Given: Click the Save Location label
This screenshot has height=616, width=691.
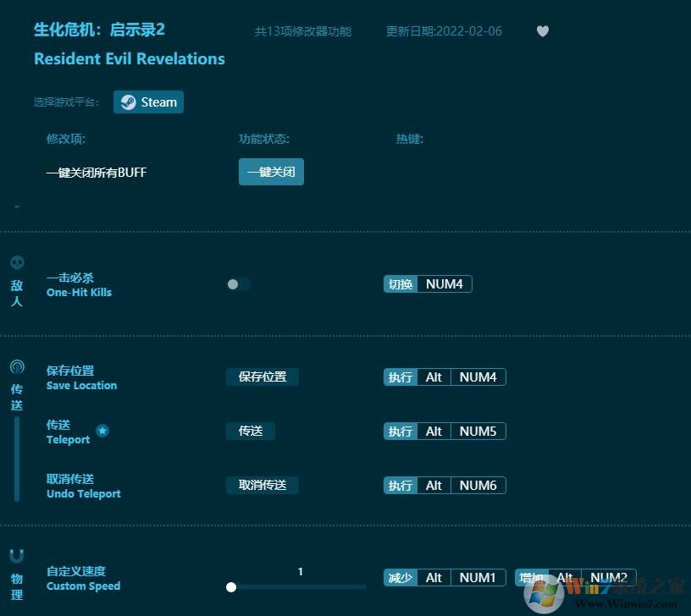Looking at the screenshot, I should pos(81,385).
